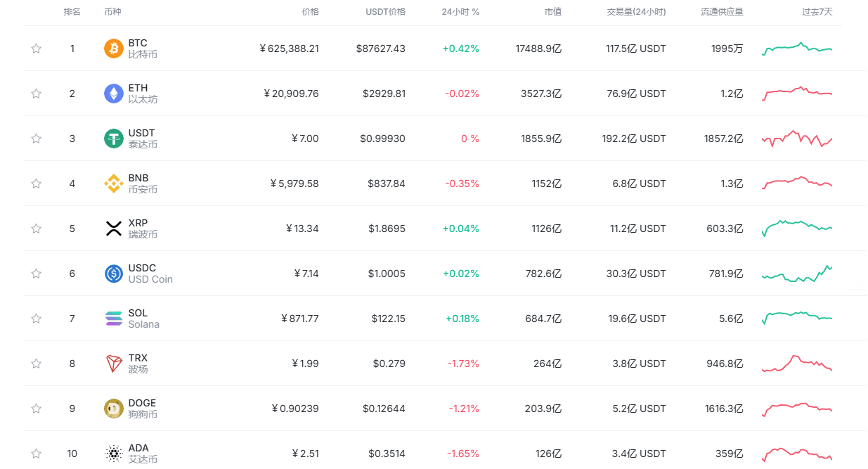Click the BNB coin logo

(113, 184)
